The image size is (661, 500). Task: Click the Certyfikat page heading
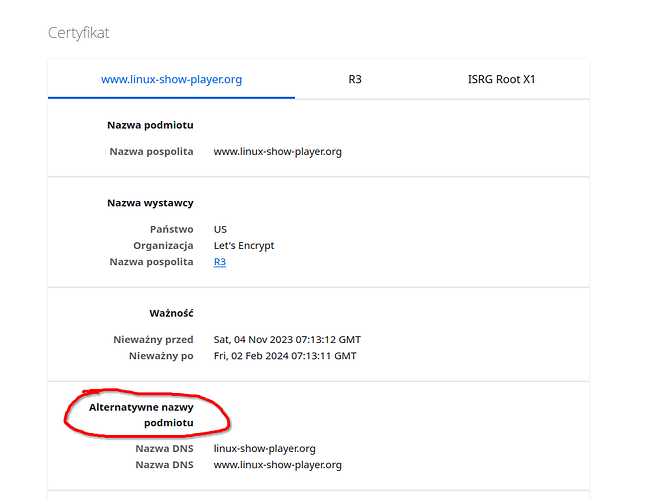(x=78, y=33)
